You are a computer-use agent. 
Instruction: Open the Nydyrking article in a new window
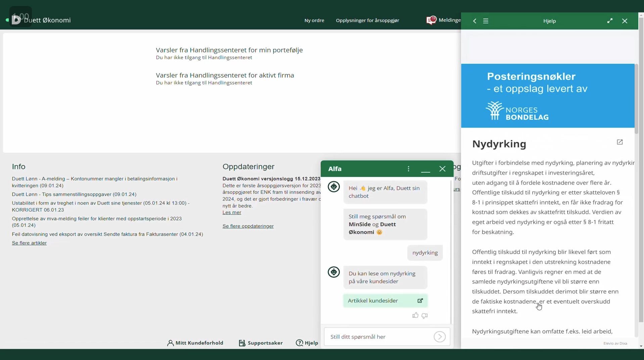pos(620,142)
